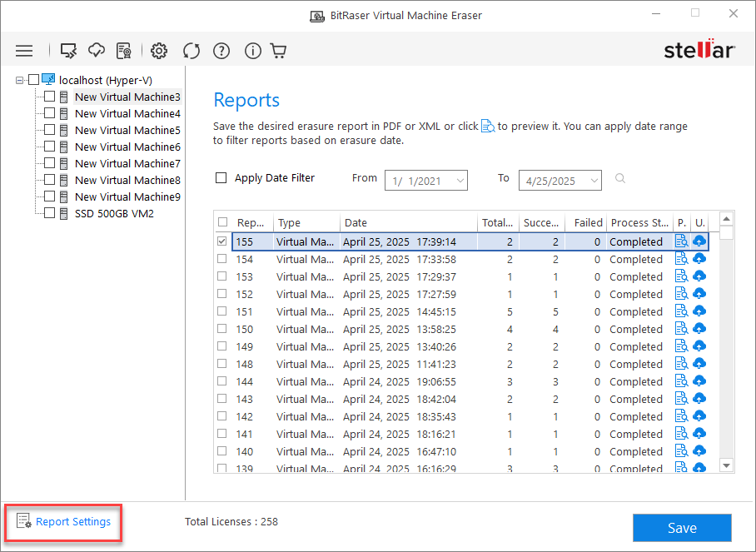Check the New Virtual Machine6 checkbox
This screenshot has height=552, width=756.
pyautogui.click(x=49, y=146)
